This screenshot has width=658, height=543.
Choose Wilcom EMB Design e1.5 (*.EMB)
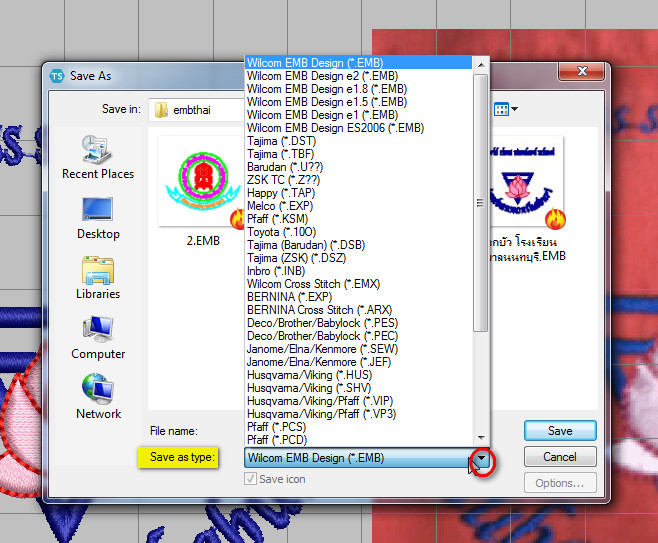(359, 102)
